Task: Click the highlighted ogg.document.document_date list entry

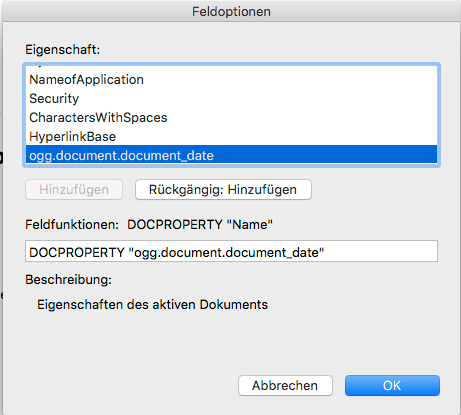Action: pos(231,155)
